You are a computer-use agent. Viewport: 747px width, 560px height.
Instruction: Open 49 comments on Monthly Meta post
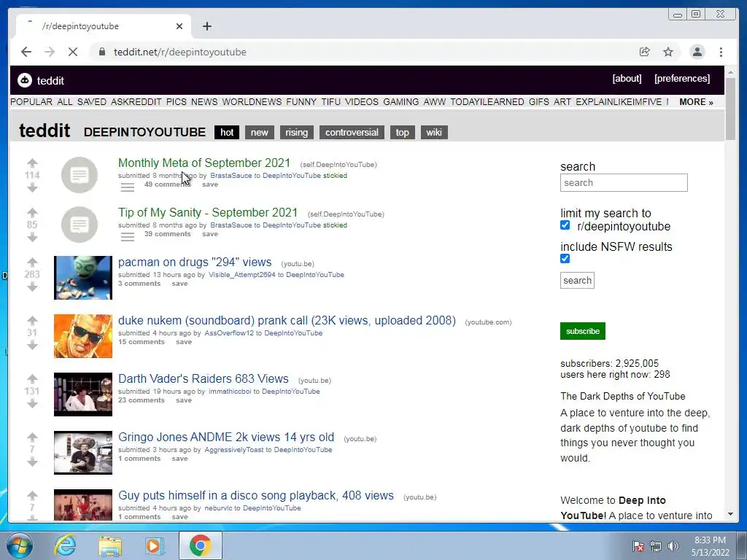click(x=167, y=184)
